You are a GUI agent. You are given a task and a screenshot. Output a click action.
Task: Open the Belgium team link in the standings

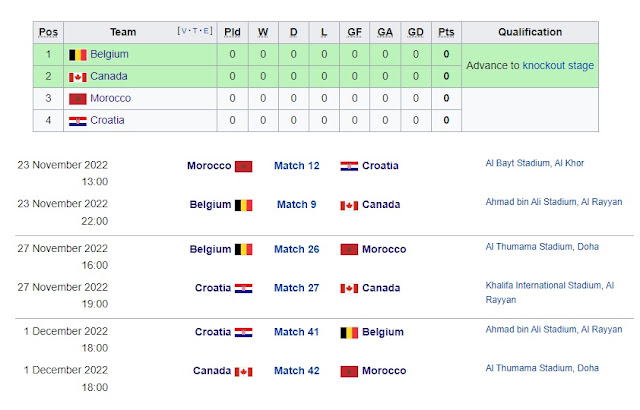tap(109, 54)
